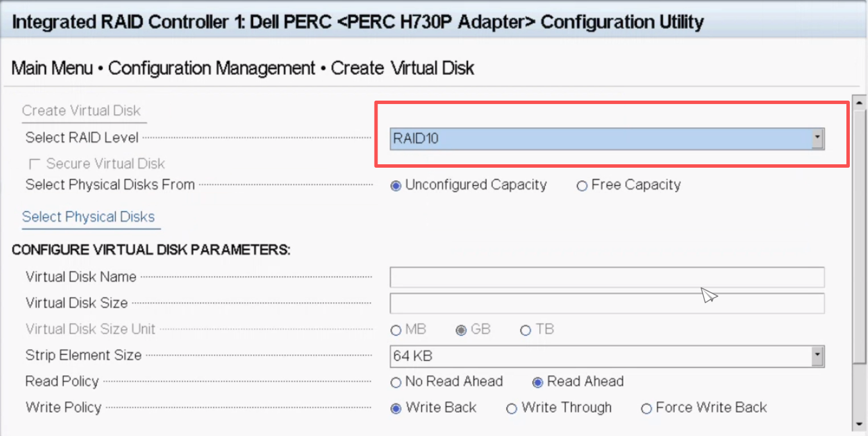Click the Virtual Disk Name field
The height and width of the screenshot is (436, 868).
[607, 277]
